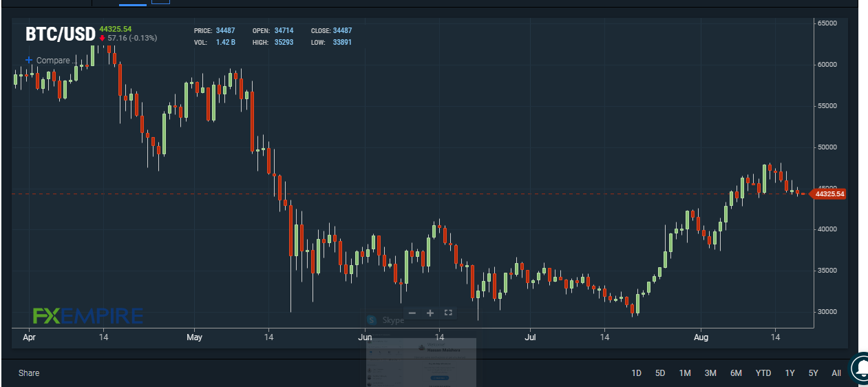Screen dimensions: 868x387
Task: Click the HIGH value 35293
Action: point(284,43)
